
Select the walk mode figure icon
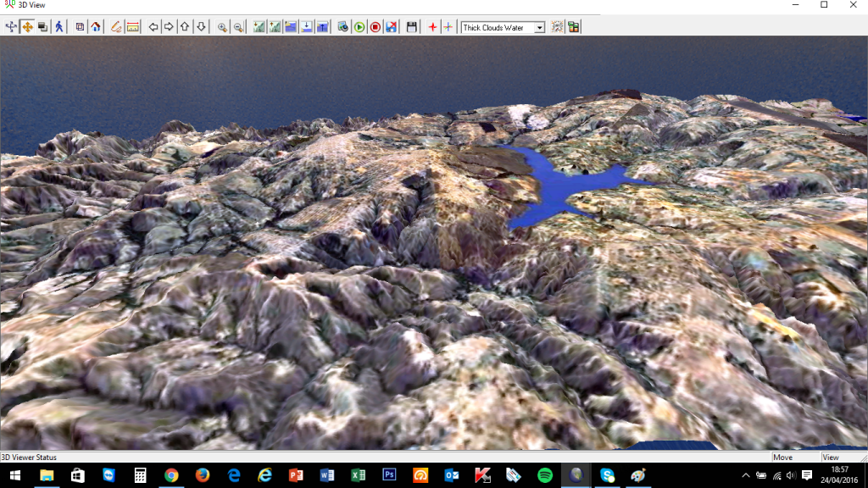click(x=59, y=27)
